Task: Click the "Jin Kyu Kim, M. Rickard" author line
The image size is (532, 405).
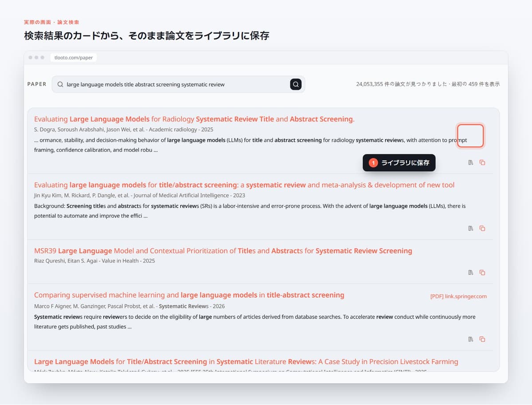Action: (x=140, y=196)
